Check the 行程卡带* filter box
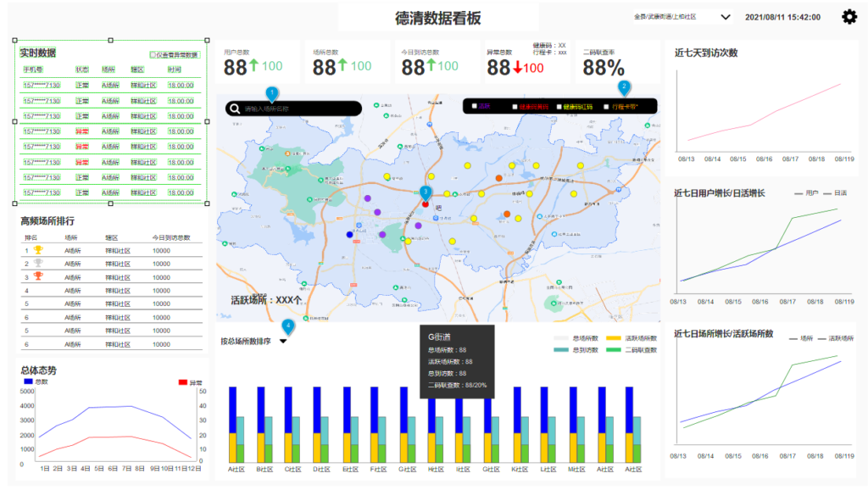Viewport: 868px width, 490px height. (x=606, y=107)
